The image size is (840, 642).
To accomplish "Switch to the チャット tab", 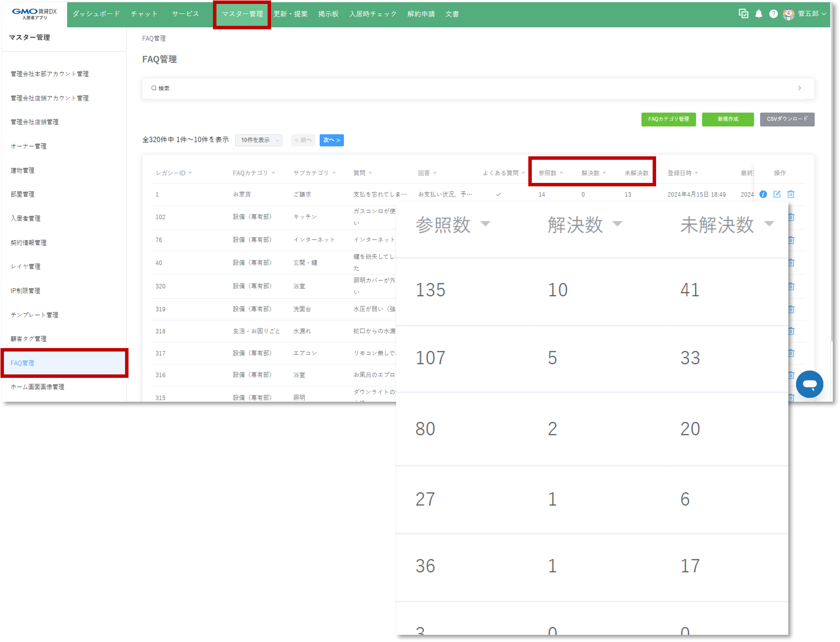I will [144, 14].
